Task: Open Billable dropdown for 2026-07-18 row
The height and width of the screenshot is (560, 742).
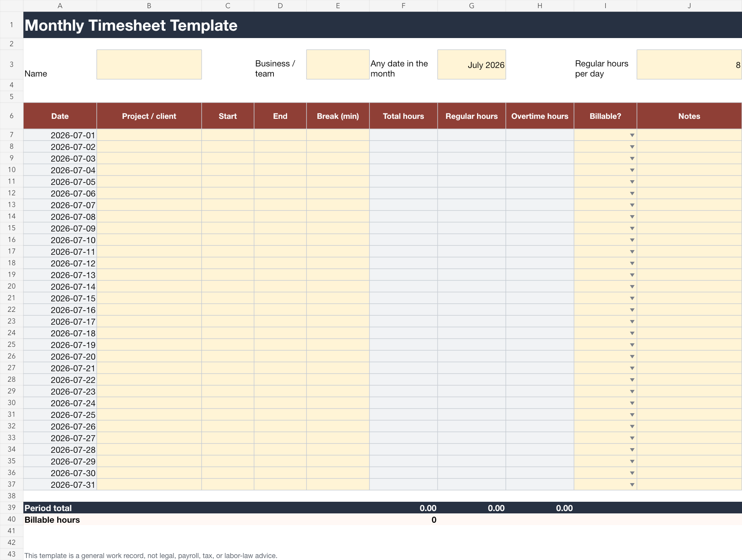Action: [x=632, y=333]
